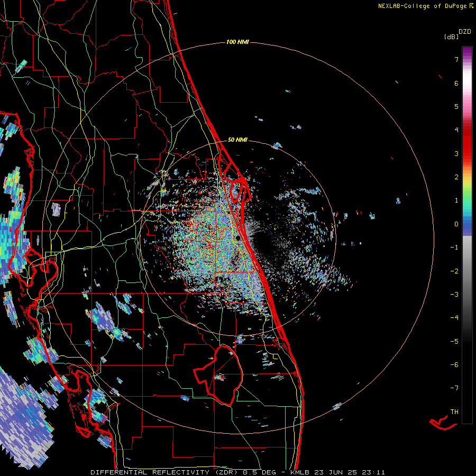The image size is (476, 476).
Task: Click the legend value '-6'
Action: (x=454, y=364)
